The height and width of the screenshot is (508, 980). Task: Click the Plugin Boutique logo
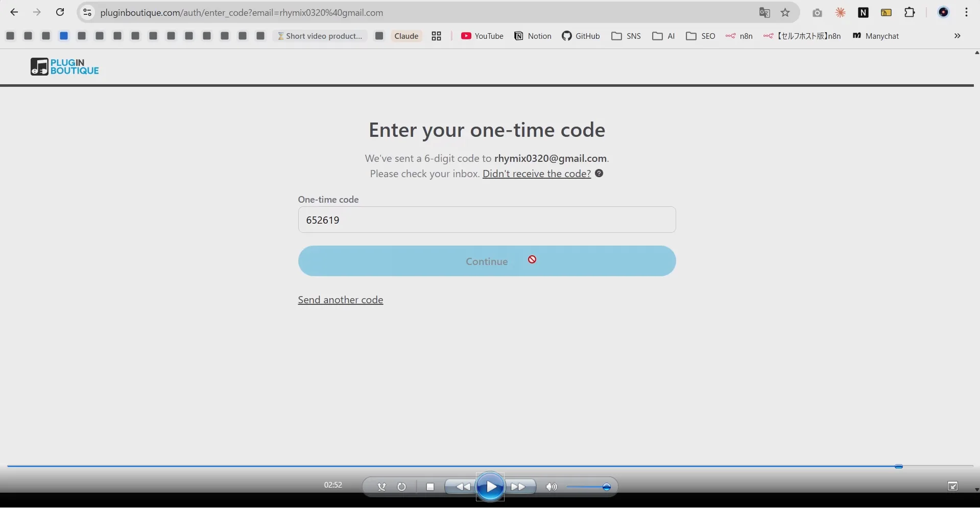click(x=64, y=67)
